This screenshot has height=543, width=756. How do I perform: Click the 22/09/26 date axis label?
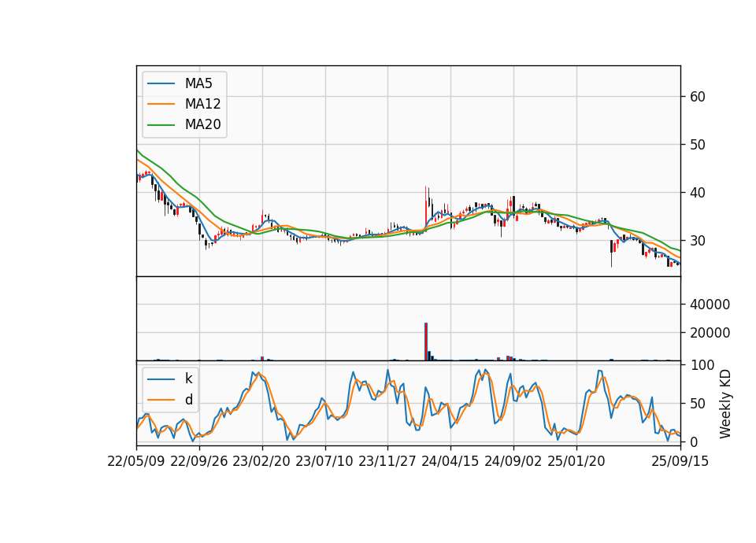click(199, 461)
